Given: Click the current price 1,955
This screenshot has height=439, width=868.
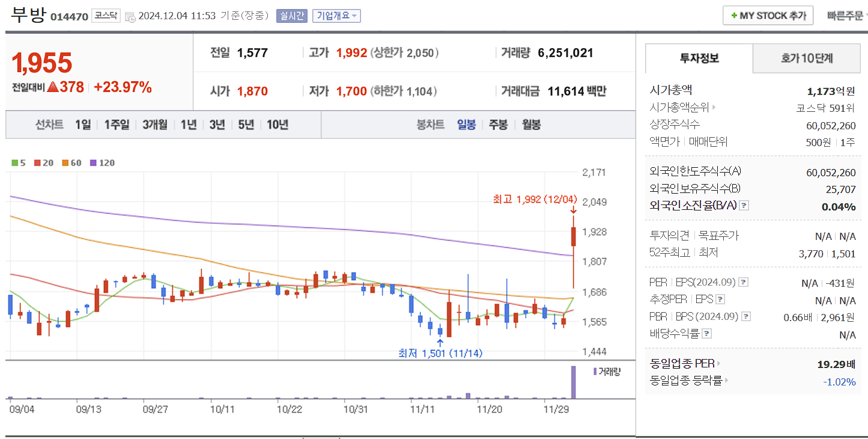Looking at the screenshot, I should 42,63.
